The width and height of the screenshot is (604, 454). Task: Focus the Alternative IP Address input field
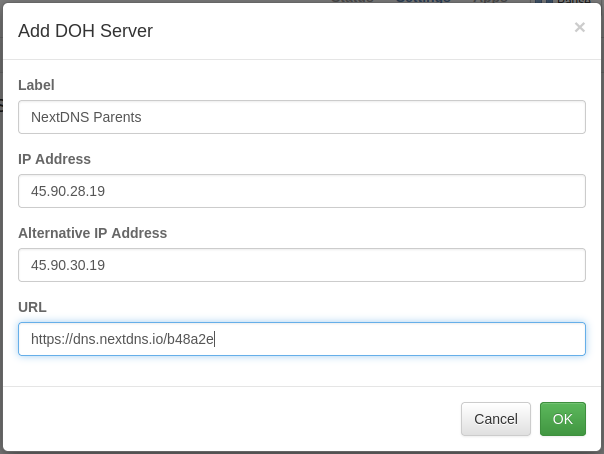point(301,265)
